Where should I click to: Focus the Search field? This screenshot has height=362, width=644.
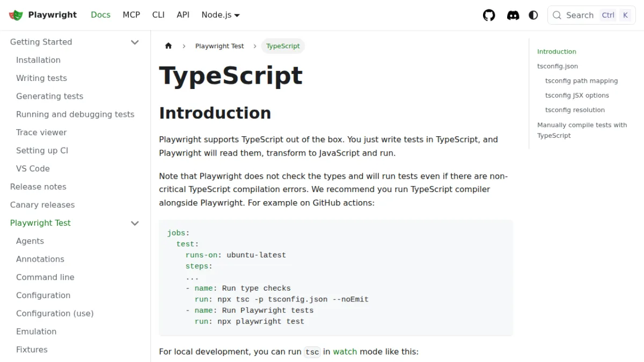pos(591,15)
